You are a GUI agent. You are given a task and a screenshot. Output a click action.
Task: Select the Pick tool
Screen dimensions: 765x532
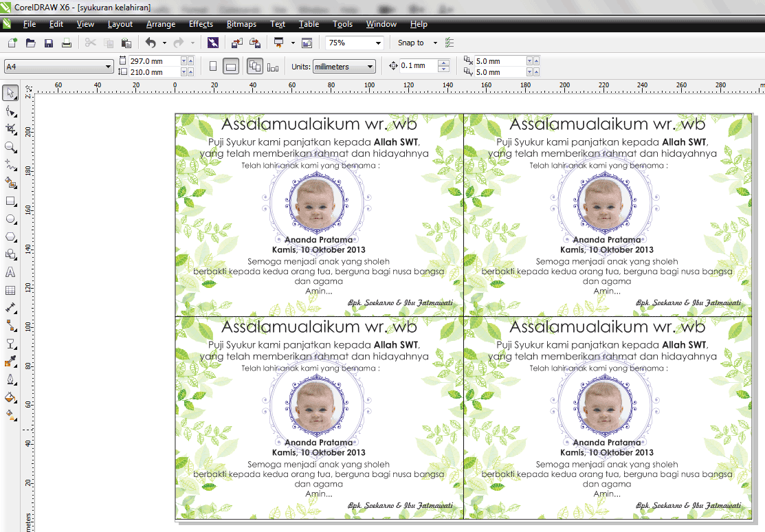point(10,92)
